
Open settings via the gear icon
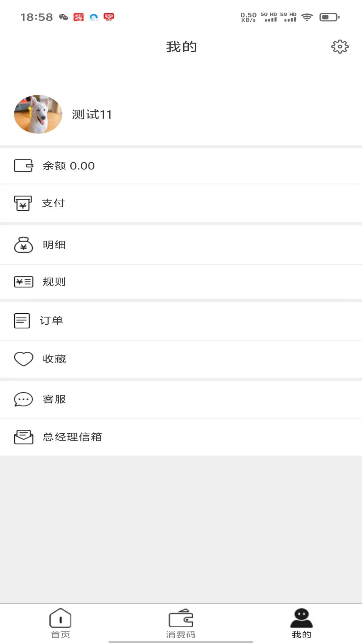(340, 47)
